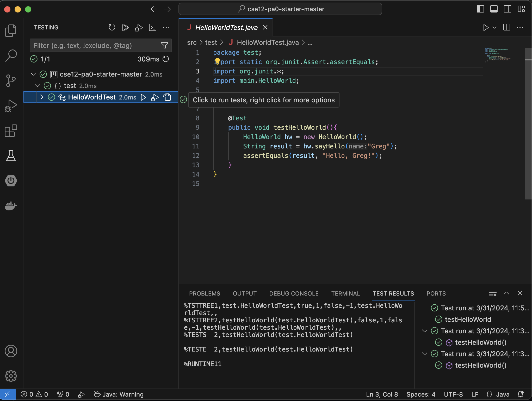The image size is (532, 401).
Task: Click Java: Warning status item
Action: pos(119,394)
